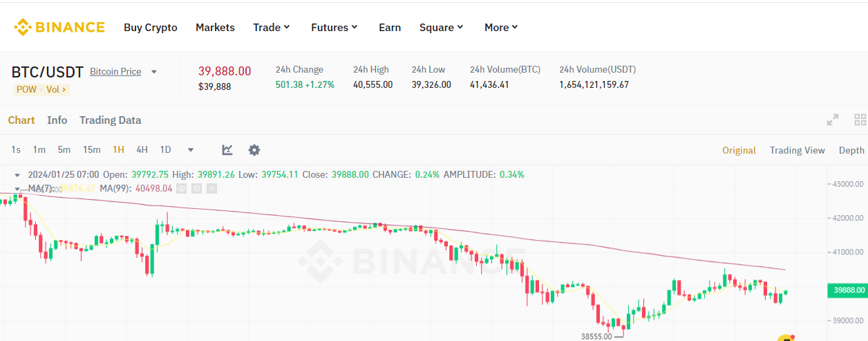868x341 pixels.
Task: Remove the MA indicator with X icon
Action: click(211, 188)
